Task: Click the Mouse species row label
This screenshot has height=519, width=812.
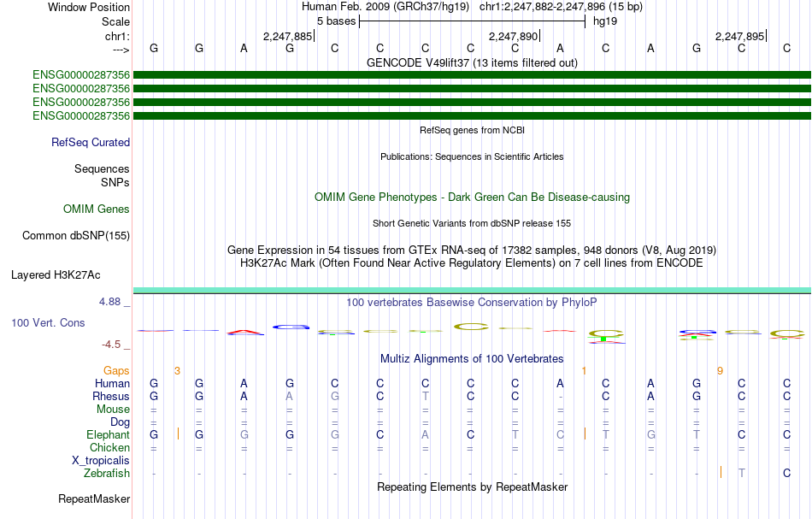Action: (113, 410)
